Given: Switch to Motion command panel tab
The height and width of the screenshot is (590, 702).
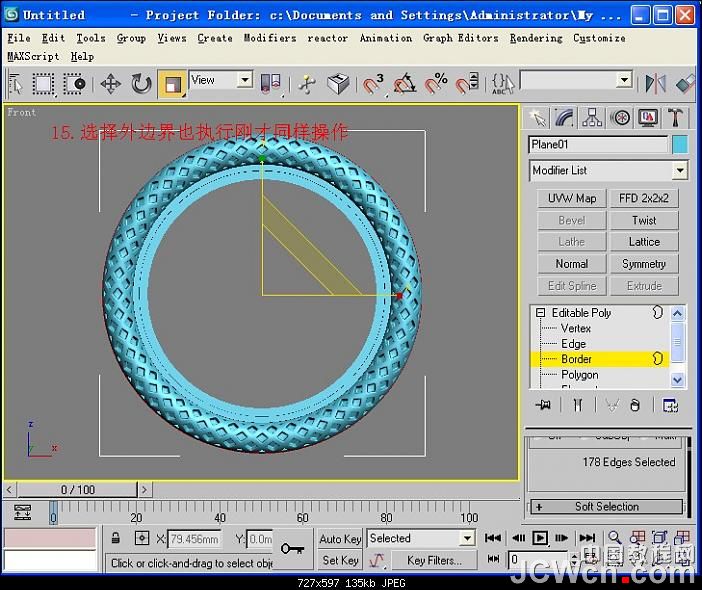Looking at the screenshot, I should point(620,118).
